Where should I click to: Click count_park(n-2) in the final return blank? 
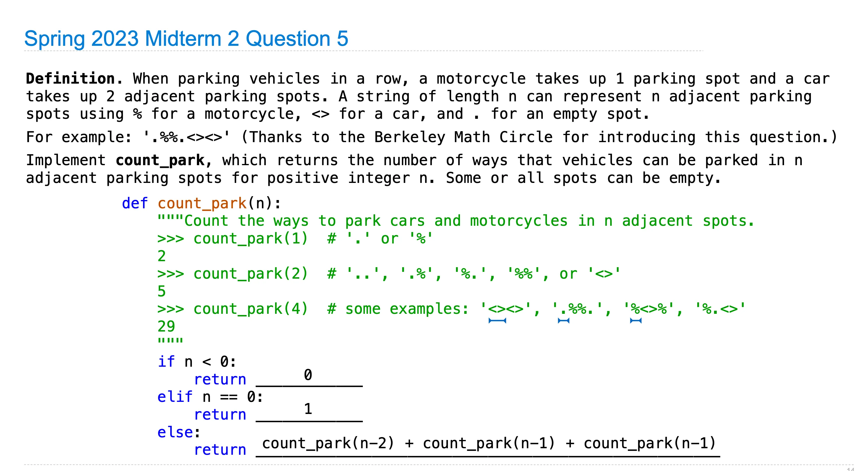tap(328, 443)
